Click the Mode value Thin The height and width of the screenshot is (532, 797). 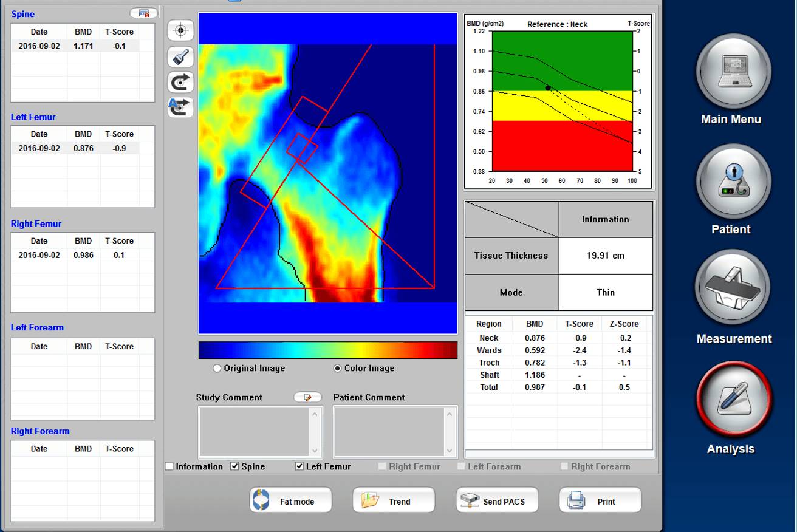[606, 292]
